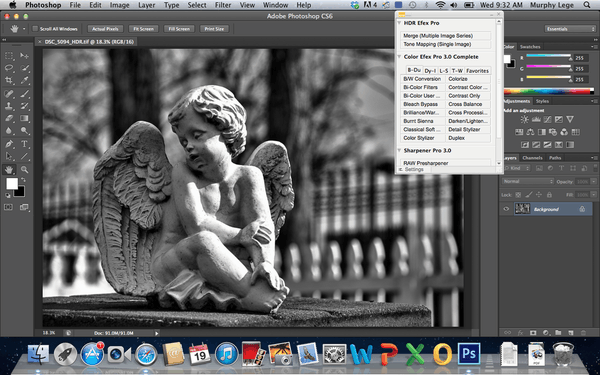This screenshot has height=375, width=600.
Task: Select the Zoom tool
Action: (24, 169)
